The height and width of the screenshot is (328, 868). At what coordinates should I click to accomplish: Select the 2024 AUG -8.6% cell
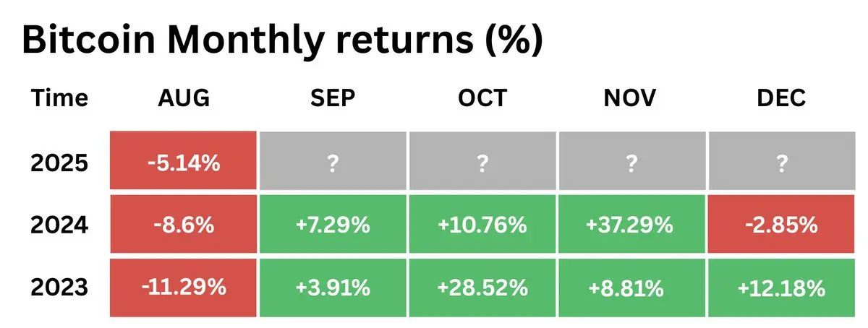(183, 225)
